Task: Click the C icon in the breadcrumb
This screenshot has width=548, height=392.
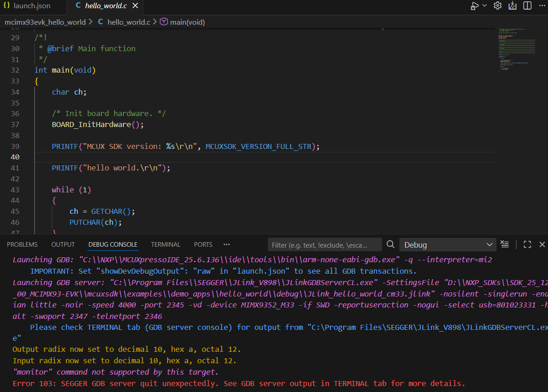Action: (100, 21)
